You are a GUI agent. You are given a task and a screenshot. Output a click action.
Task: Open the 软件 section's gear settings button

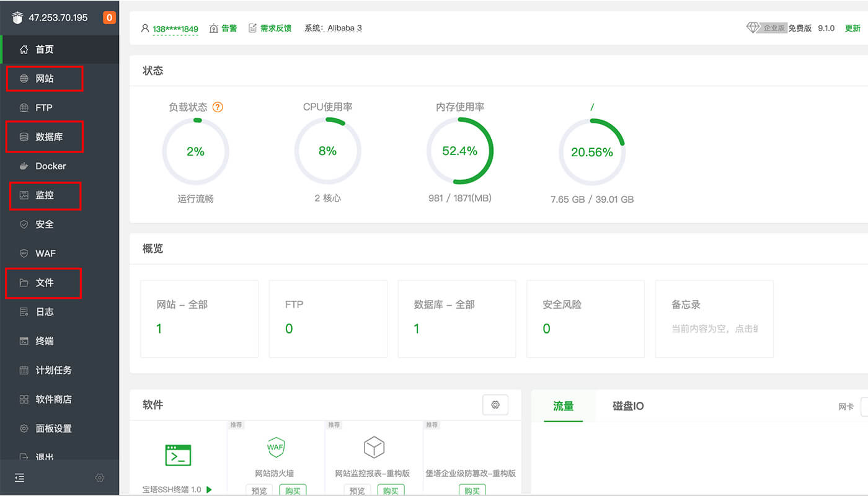[x=495, y=405]
